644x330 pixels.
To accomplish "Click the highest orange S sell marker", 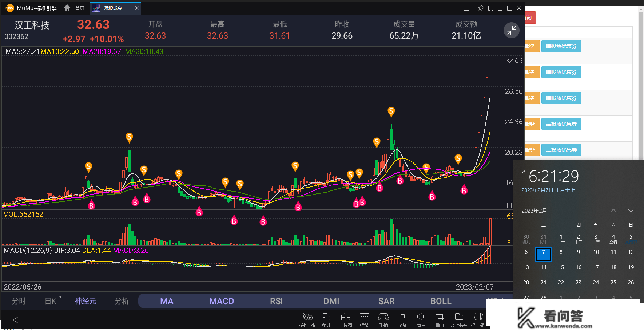I will coord(391,111).
